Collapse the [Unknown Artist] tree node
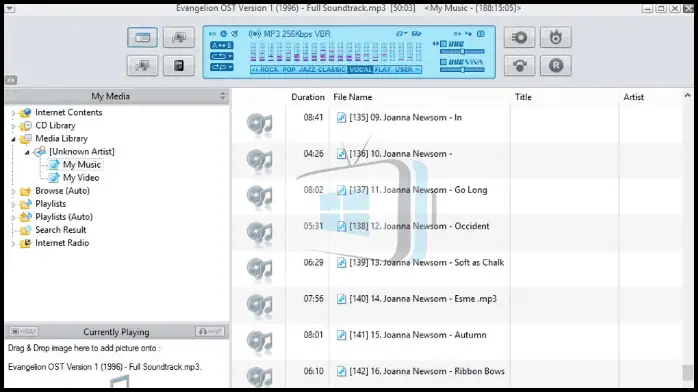The image size is (698, 392). (27, 152)
